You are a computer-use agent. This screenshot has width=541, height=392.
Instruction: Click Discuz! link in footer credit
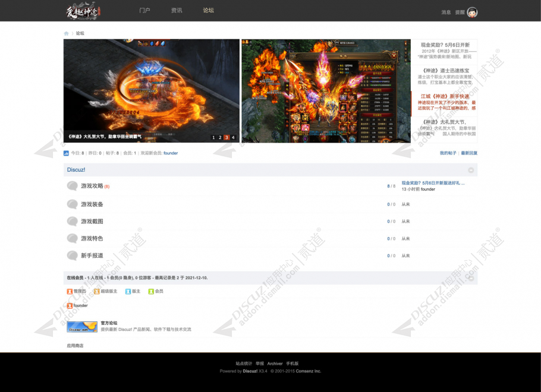pos(250,371)
